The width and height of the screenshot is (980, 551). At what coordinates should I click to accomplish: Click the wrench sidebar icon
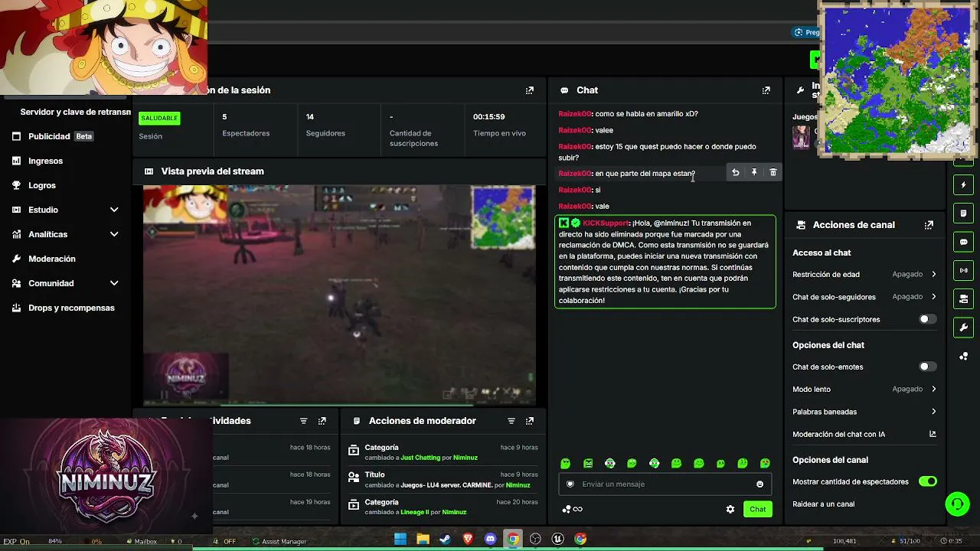tap(963, 328)
